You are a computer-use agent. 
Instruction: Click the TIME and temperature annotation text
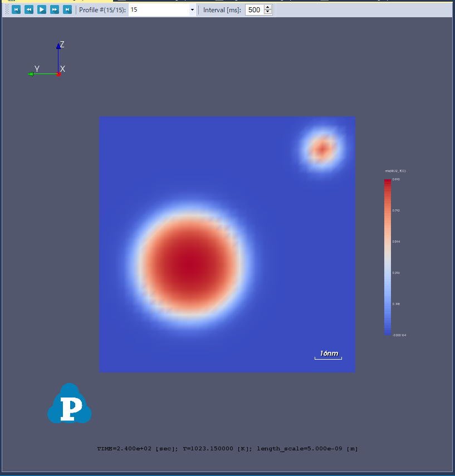tap(227, 448)
